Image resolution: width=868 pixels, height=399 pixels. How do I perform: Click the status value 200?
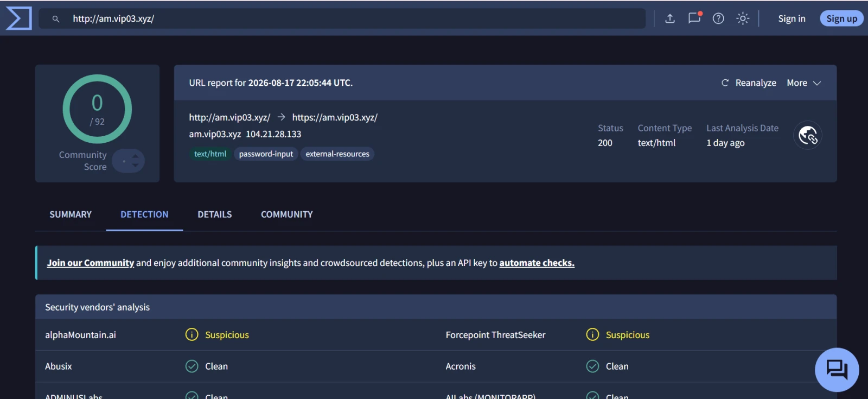605,143
